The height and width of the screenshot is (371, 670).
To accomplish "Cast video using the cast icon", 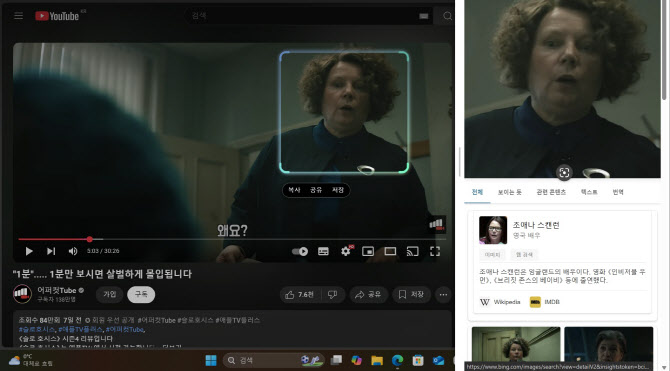I will tap(412, 251).
